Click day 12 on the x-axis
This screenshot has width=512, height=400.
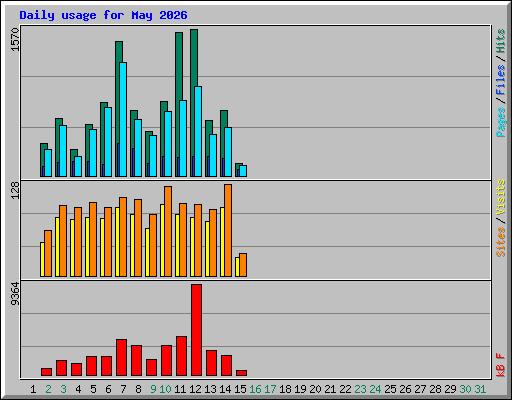click(x=195, y=389)
